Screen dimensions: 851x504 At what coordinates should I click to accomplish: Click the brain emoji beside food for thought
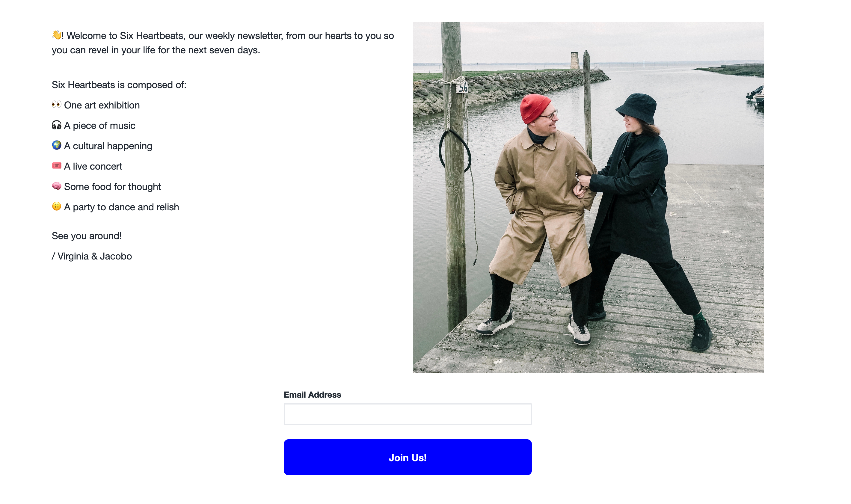pos(56,186)
